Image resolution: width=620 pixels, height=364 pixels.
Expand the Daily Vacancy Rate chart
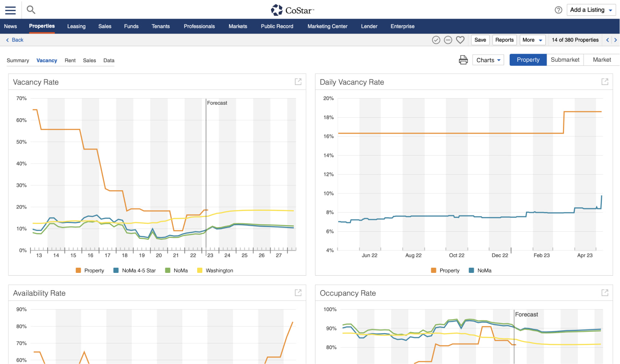point(605,82)
